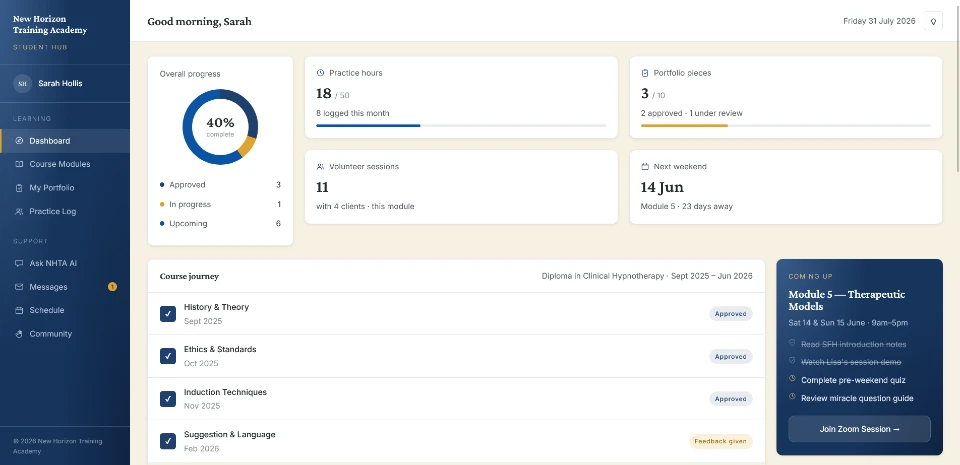
Task: Click clock icon beside Review miracle question guide
Action: pyautogui.click(x=792, y=396)
